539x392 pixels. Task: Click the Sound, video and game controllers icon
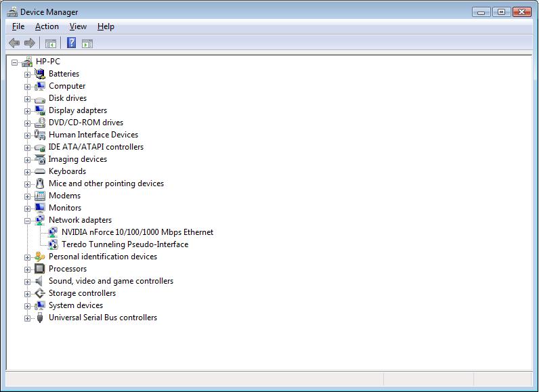(x=40, y=281)
